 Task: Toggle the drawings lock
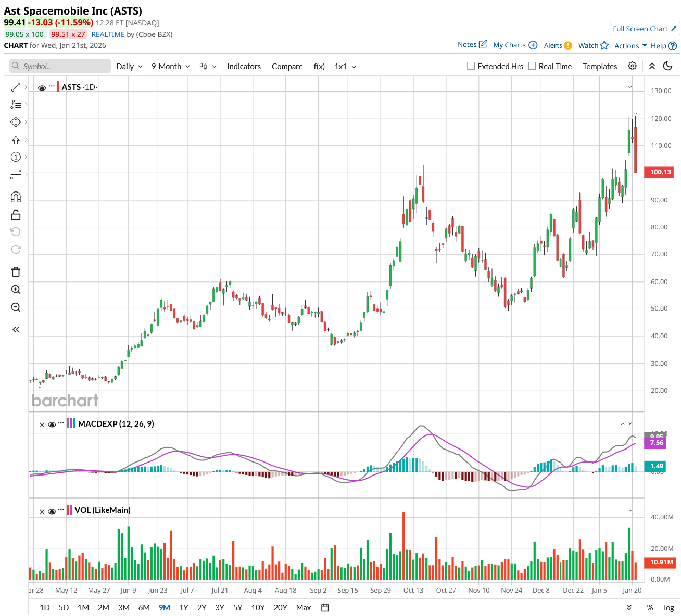[16, 214]
